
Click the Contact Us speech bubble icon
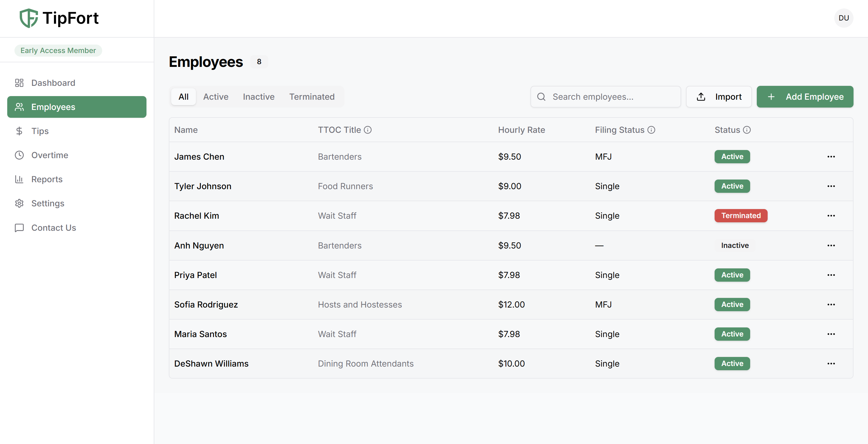19,228
